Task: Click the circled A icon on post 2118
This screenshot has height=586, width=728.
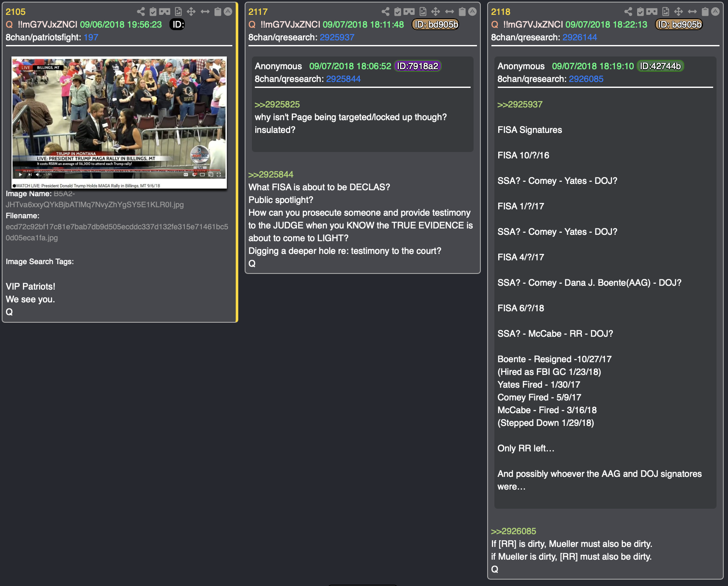Action: 715,12
